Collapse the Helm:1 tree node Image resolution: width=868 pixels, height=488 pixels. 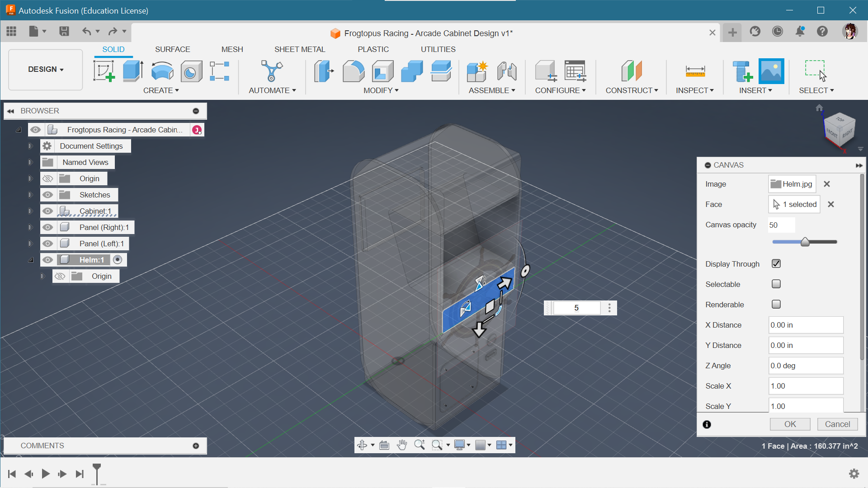point(31,260)
